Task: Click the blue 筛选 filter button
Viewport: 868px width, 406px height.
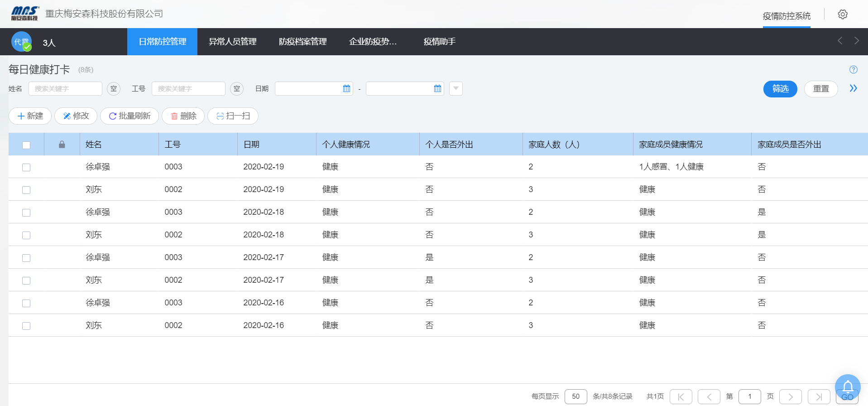Action: coord(780,89)
